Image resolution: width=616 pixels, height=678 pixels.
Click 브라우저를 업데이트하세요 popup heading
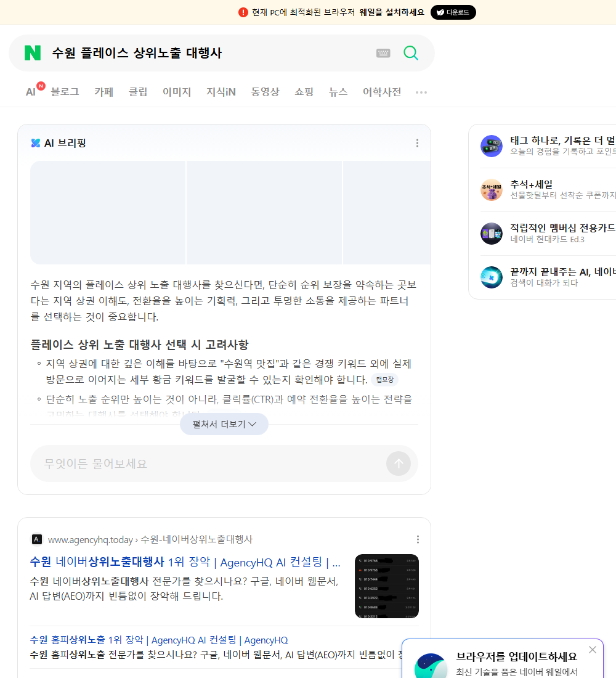(517, 657)
